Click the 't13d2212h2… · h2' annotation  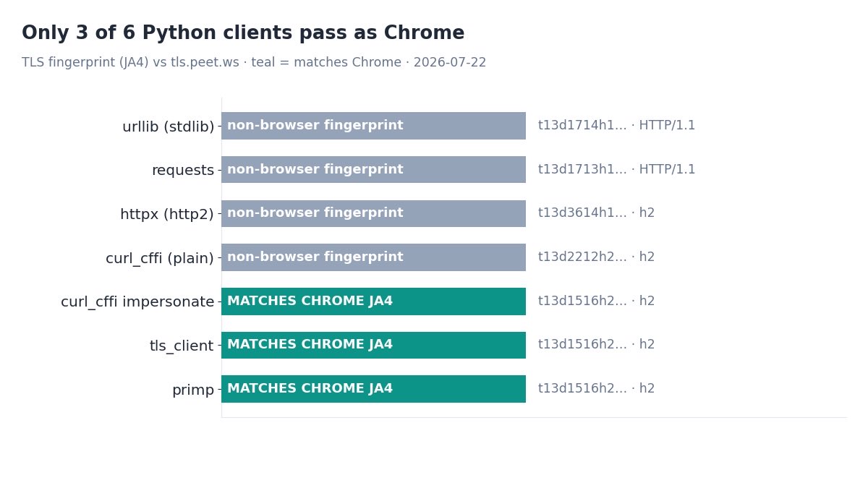tap(596, 257)
